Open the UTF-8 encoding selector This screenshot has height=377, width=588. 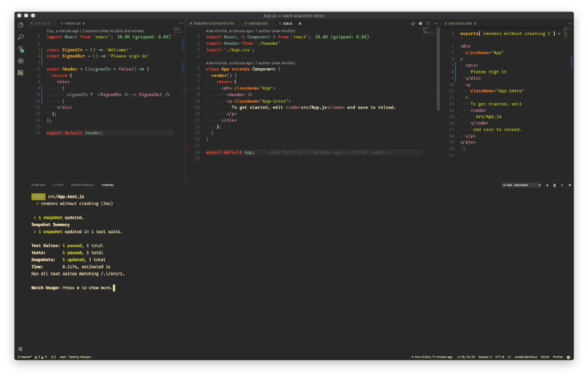[x=500, y=357]
